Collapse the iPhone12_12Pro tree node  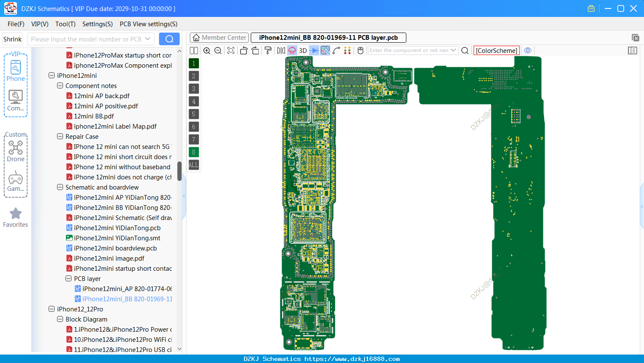[52, 309]
